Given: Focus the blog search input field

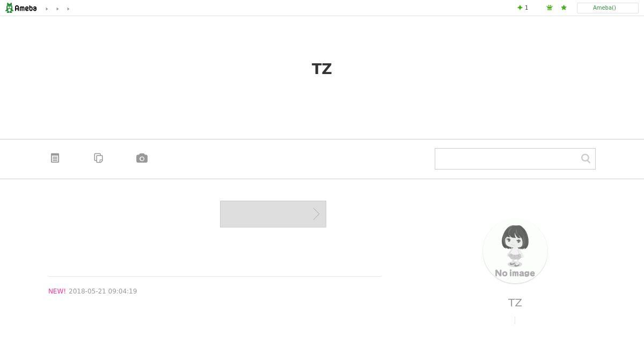Looking at the screenshot, I should click(x=507, y=159).
